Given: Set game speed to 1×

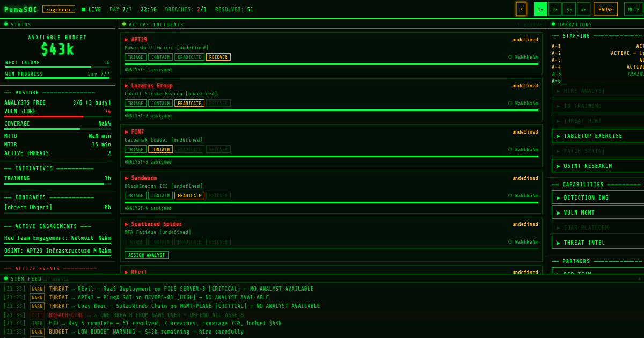Looking at the screenshot, I should pyautogui.click(x=540, y=9).
